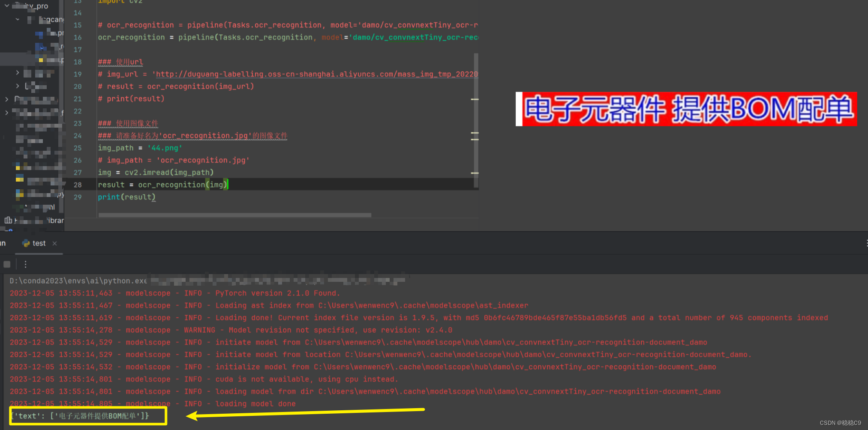Screen dimensions: 868x430
Task: Click the editor vertical scrollbar thumb
Action: tap(476, 120)
